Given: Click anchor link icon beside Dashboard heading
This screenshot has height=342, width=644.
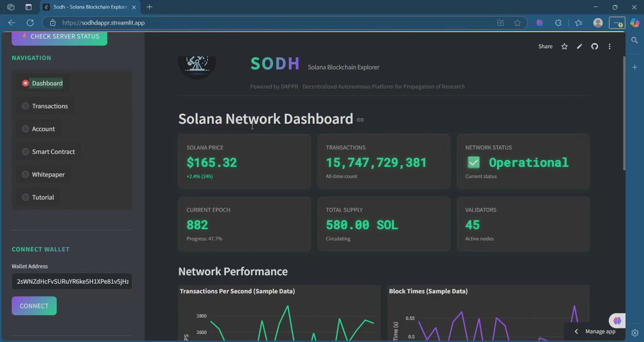Looking at the screenshot, I should [x=360, y=120].
